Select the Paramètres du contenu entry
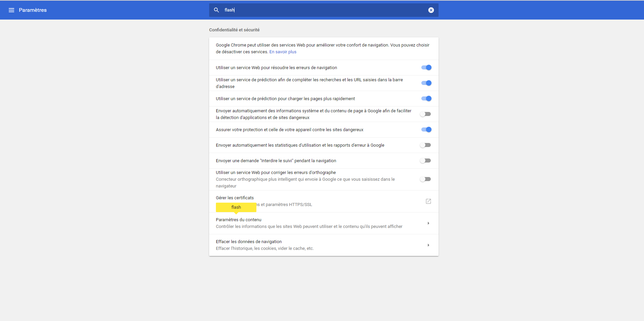Viewport: 644px width, 321px height. (x=324, y=223)
